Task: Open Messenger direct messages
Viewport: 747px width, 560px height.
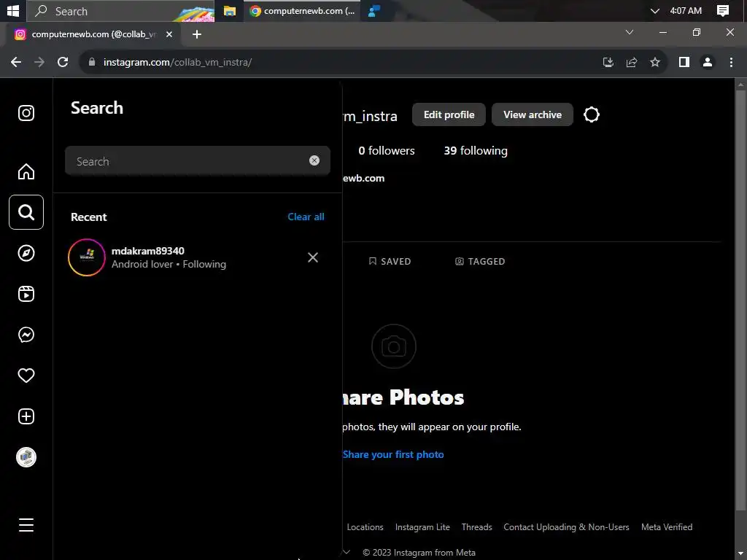Action: coord(26,335)
